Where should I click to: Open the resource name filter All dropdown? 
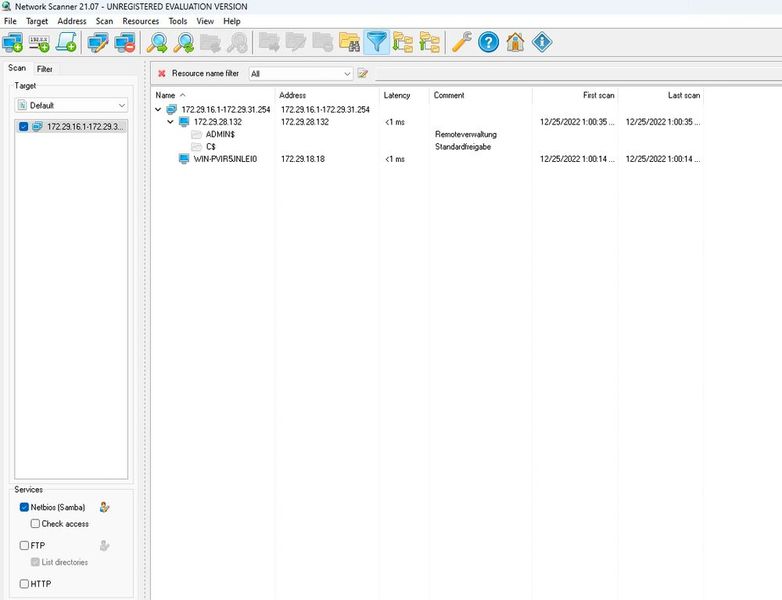coord(301,74)
